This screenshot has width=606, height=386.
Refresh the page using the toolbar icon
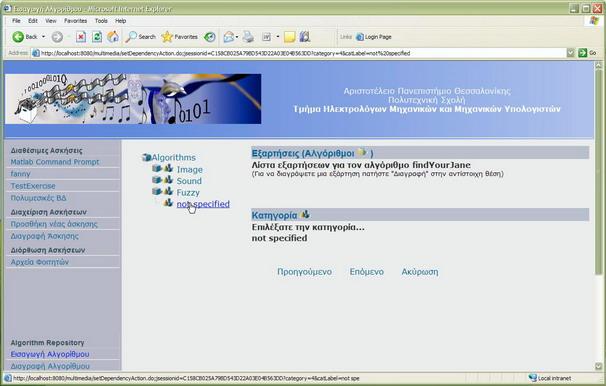97,37
